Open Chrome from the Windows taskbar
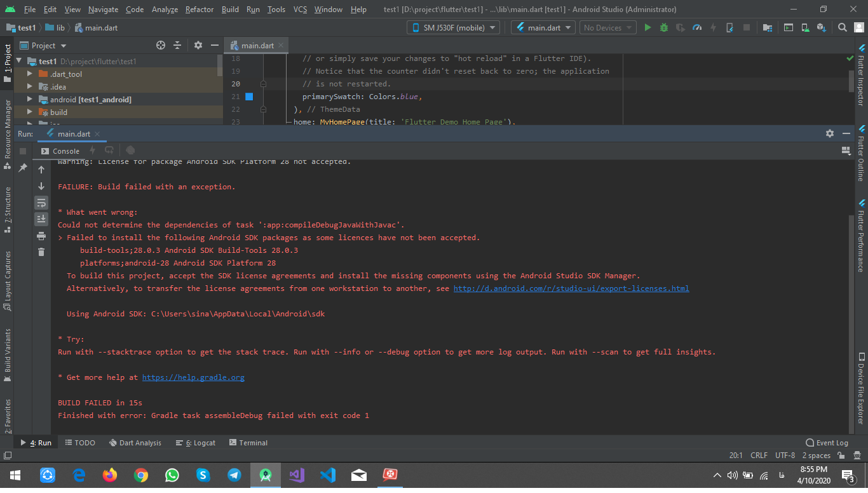This screenshot has height=493, width=868. point(141,475)
